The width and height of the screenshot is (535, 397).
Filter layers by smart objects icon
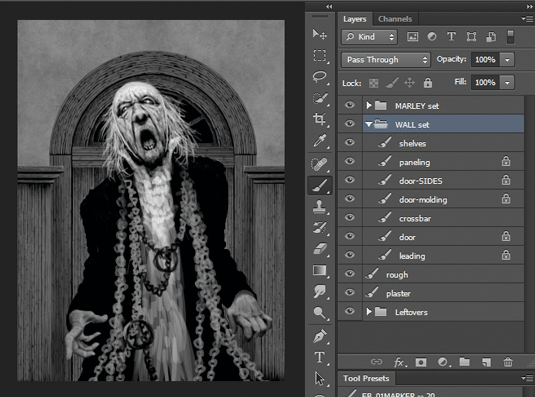coord(491,36)
